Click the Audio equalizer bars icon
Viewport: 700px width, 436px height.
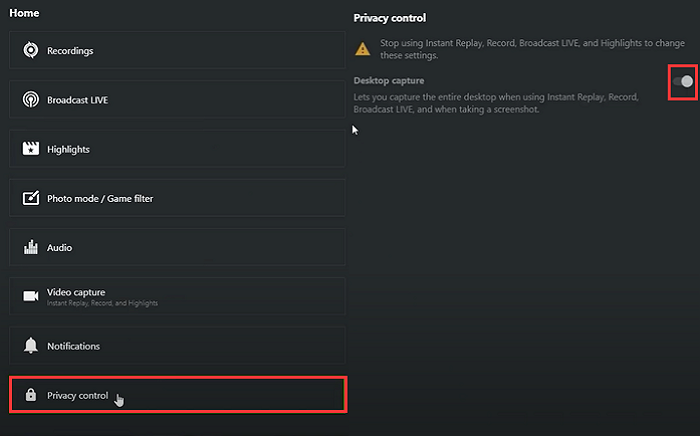[x=30, y=247]
